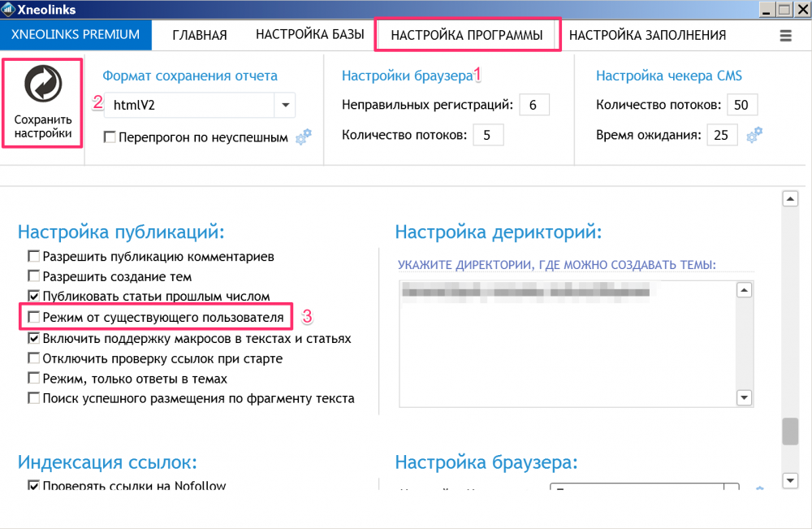The height and width of the screenshot is (529, 812).
Task: Disable Включить поддержку макросов в текстах
Action: click(33, 338)
